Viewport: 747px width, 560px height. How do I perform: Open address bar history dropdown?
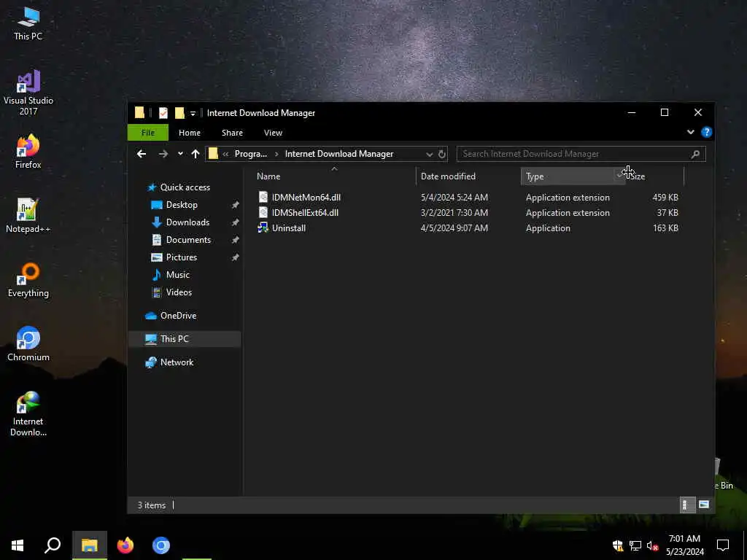429,155
